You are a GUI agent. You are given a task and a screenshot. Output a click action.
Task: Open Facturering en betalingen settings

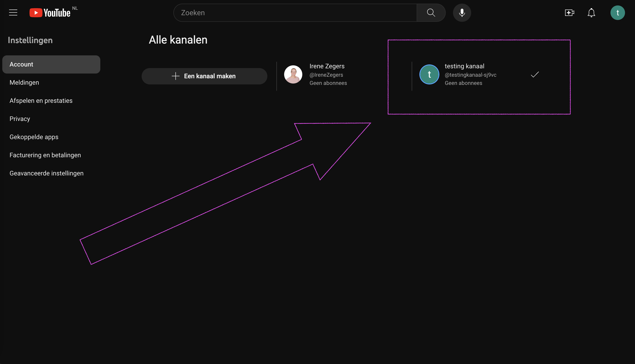[x=51, y=155]
